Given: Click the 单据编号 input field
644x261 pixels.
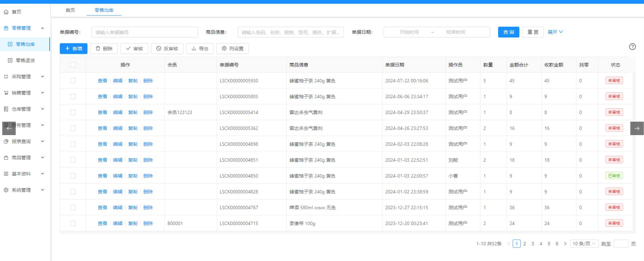Looking at the screenshot, I should (144, 32).
